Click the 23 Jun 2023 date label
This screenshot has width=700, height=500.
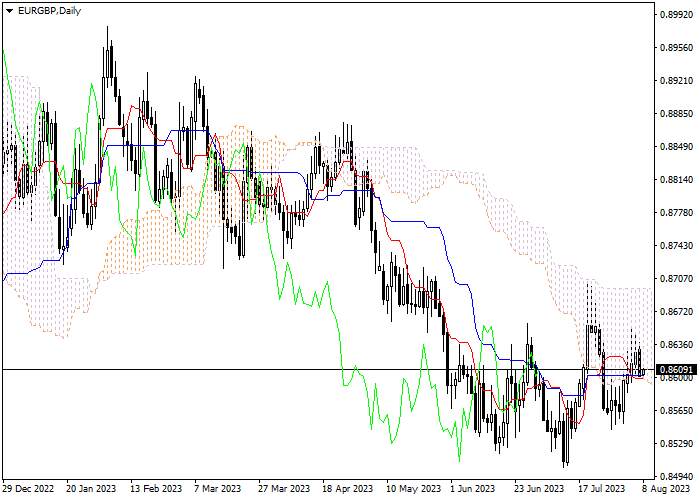(x=539, y=488)
